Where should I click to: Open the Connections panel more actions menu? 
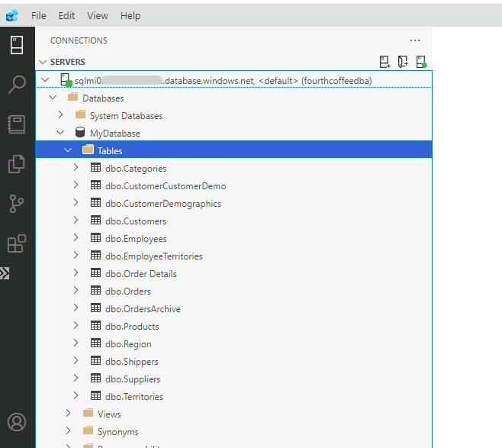tap(415, 40)
